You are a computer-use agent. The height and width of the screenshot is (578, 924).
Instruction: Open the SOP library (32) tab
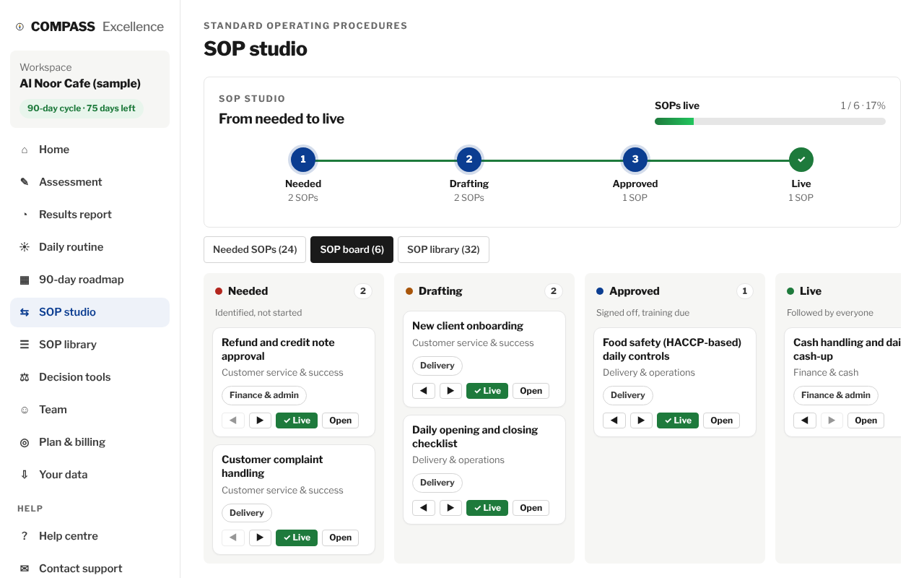[443, 249]
